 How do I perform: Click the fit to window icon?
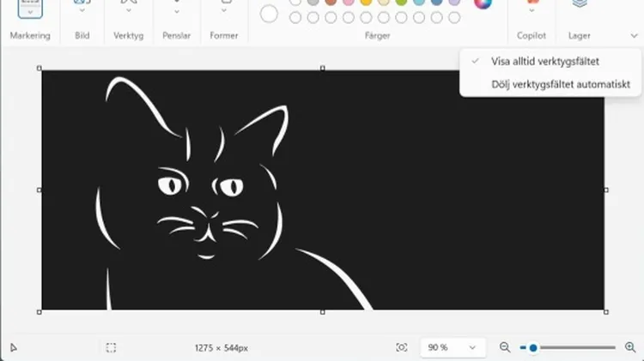402,347
